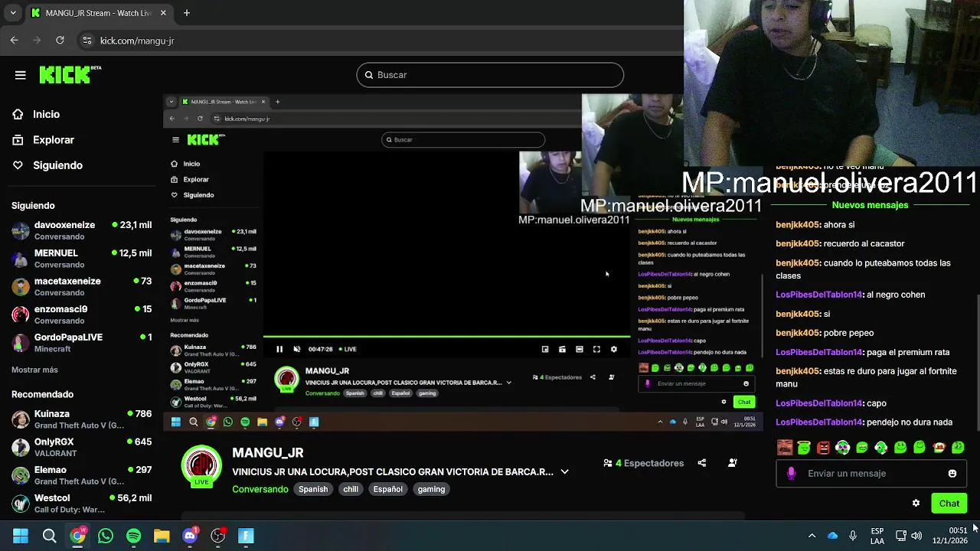Open the taskbar volume control
980x551 pixels.
click(916, 536)
